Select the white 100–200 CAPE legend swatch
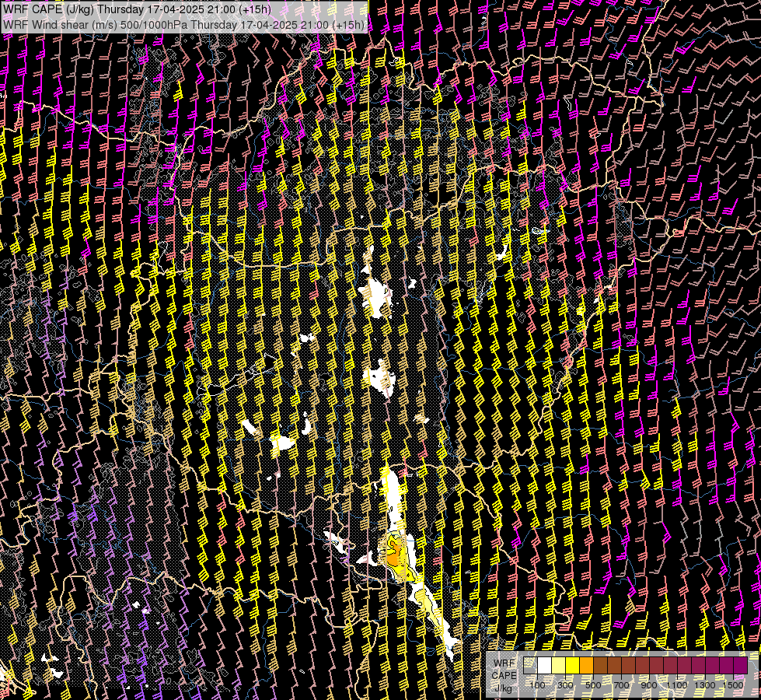This screenshot has height=700, width=761. tap(545, 665)
